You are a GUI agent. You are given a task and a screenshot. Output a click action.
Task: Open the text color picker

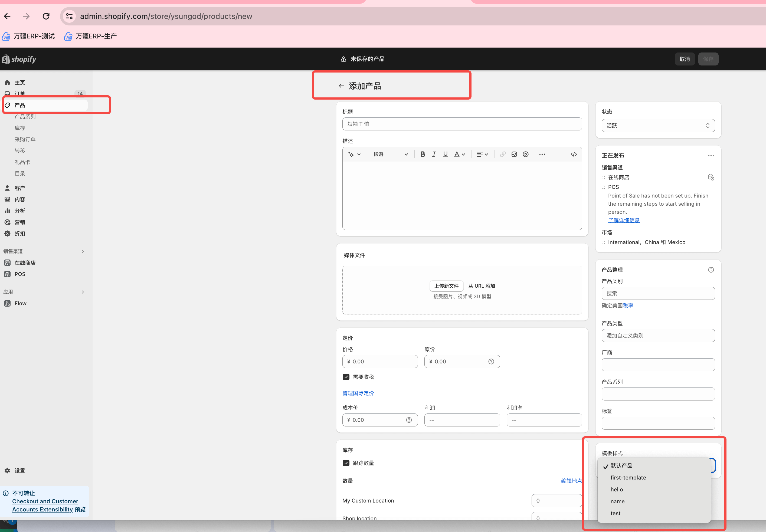point(459,154)
